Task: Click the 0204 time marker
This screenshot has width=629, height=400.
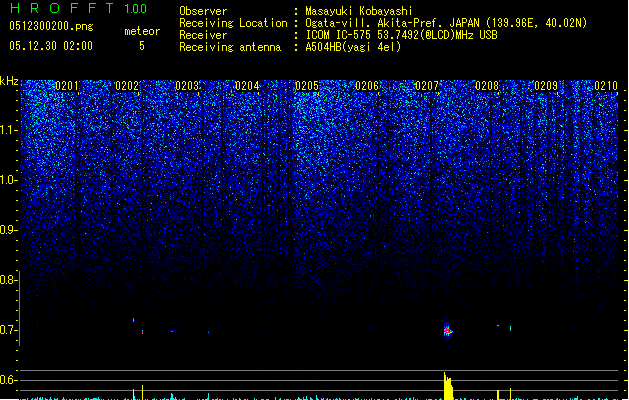Action: tap(247, 86)
